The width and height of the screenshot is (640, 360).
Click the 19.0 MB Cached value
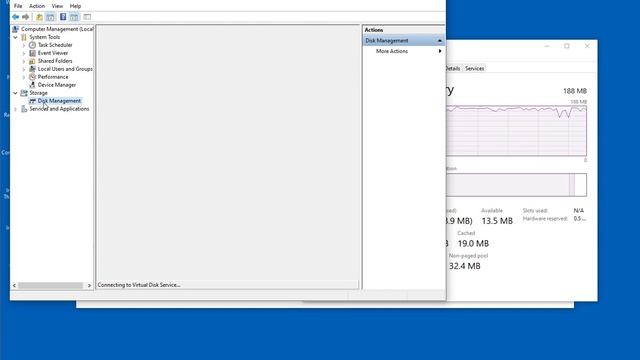473,243
